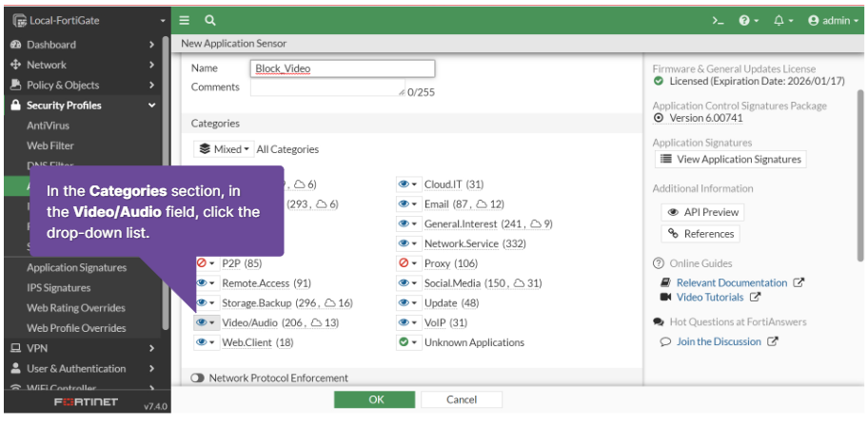Click the right panel vertical scrollbar

pyautogui.click(x=859, y=174)
